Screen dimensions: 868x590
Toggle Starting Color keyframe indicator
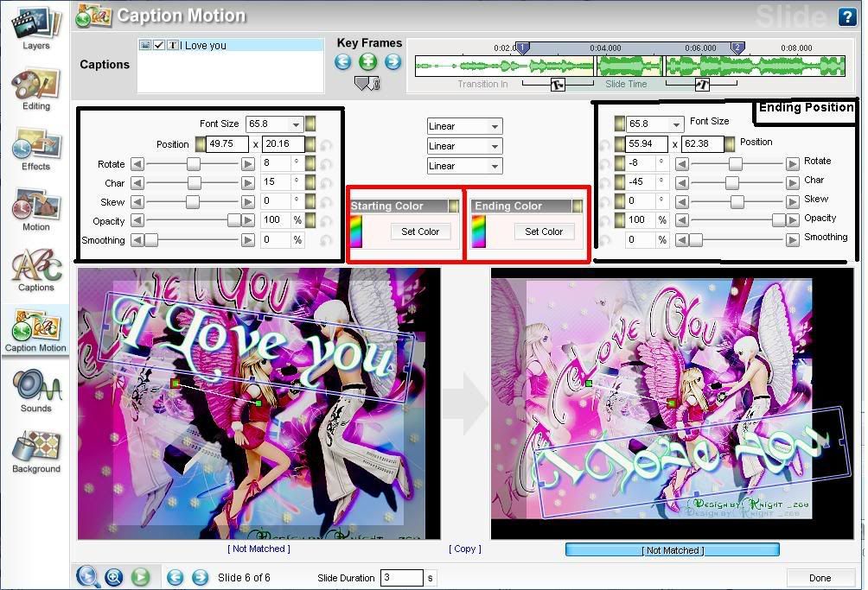pyautogui.click(x=453, y=206)
